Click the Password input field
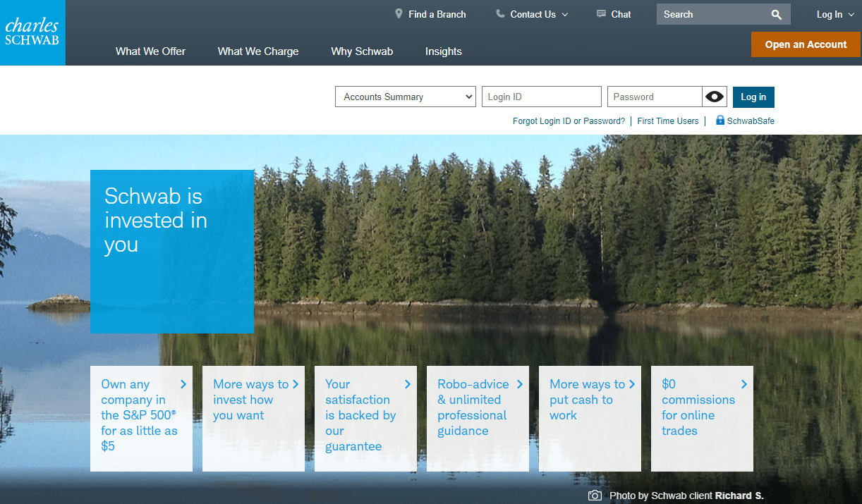This screenshot has height=504, width=862. (x=655, y=97)
